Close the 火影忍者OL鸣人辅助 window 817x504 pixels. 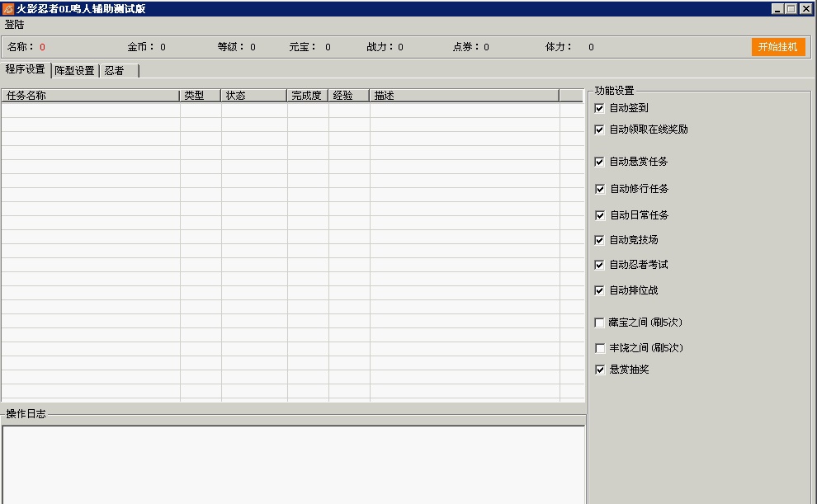pos(805,9)
